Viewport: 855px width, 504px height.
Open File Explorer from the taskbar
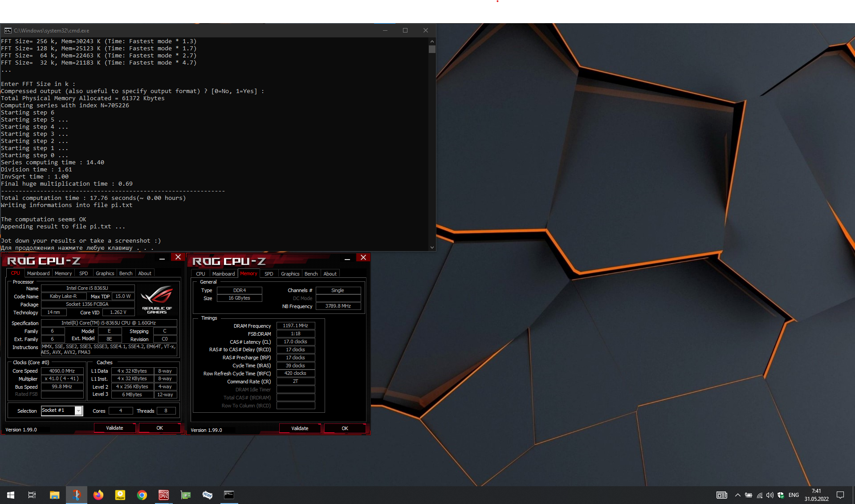[x=54, y=495]
